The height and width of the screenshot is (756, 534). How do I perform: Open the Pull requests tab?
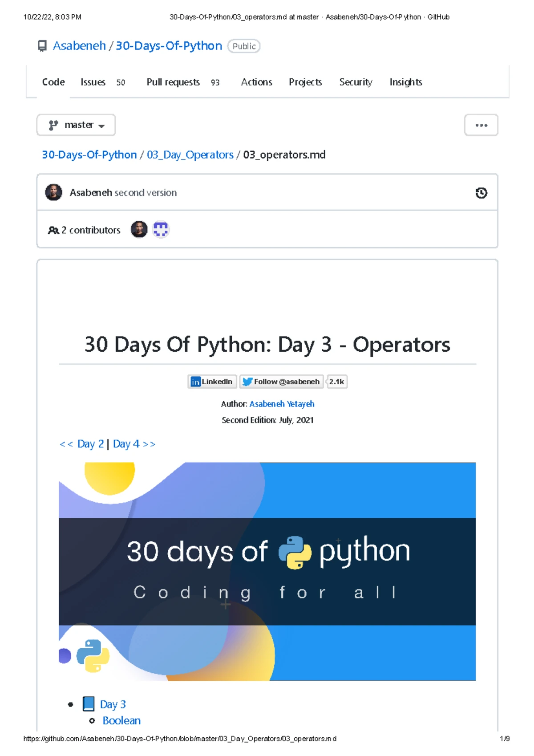coord(173,82)
